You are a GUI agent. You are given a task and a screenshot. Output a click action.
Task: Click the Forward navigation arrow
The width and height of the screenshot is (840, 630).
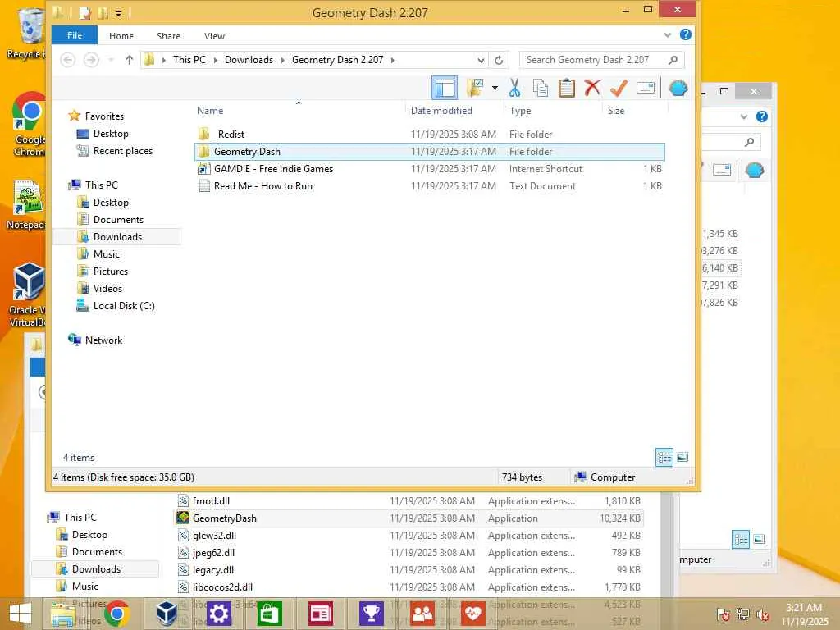[x=91, y=60]
